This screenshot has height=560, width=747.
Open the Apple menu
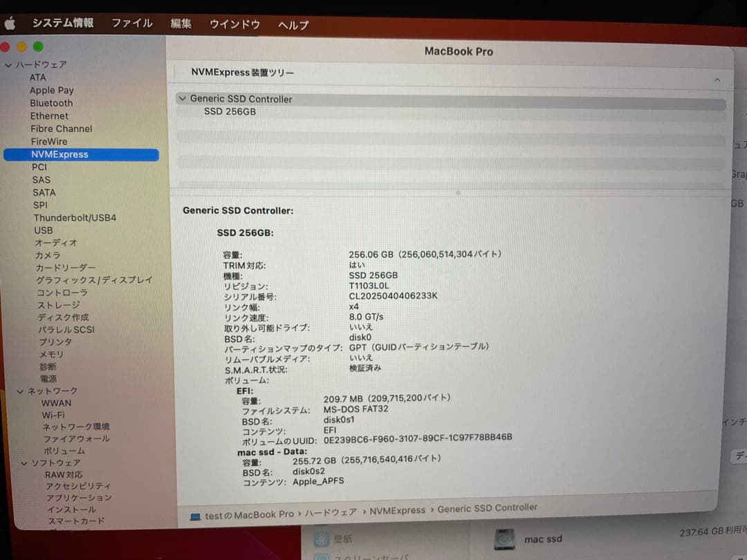10,23
